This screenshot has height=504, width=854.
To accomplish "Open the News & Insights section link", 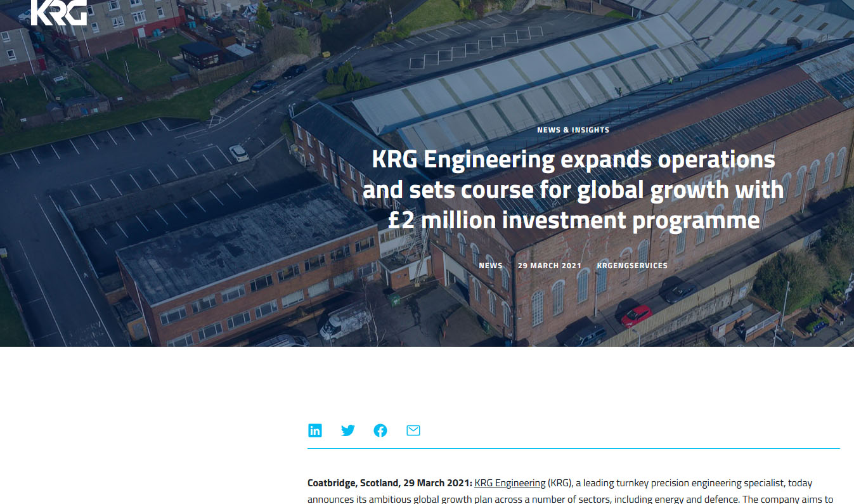I will [x=573, y=130].
